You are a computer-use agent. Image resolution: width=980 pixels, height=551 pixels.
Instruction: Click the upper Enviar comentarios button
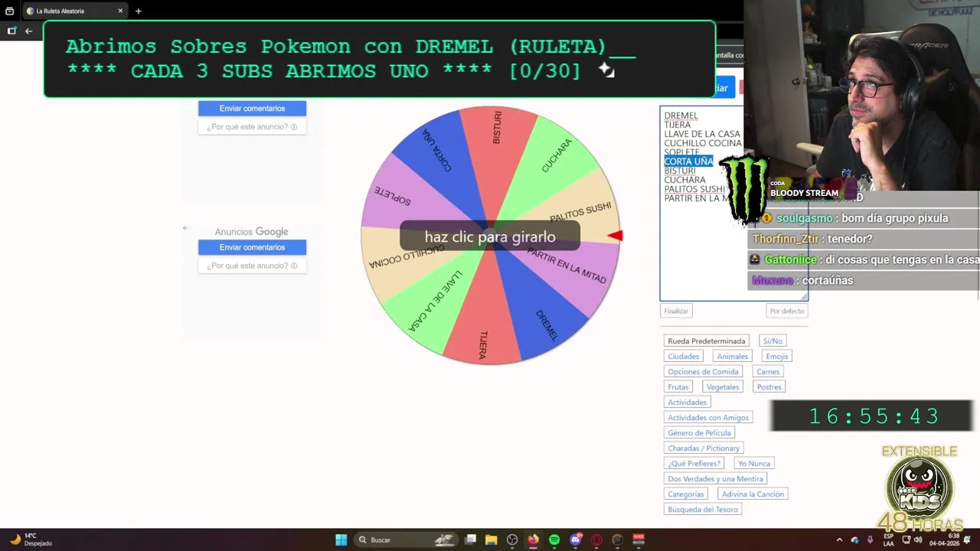[252, 108]
